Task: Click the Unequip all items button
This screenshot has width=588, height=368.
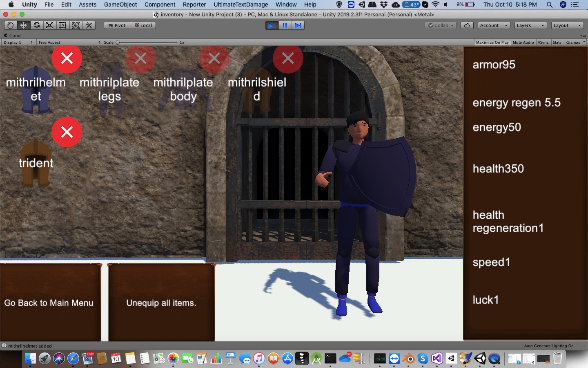Action: (x=161, y=303)
